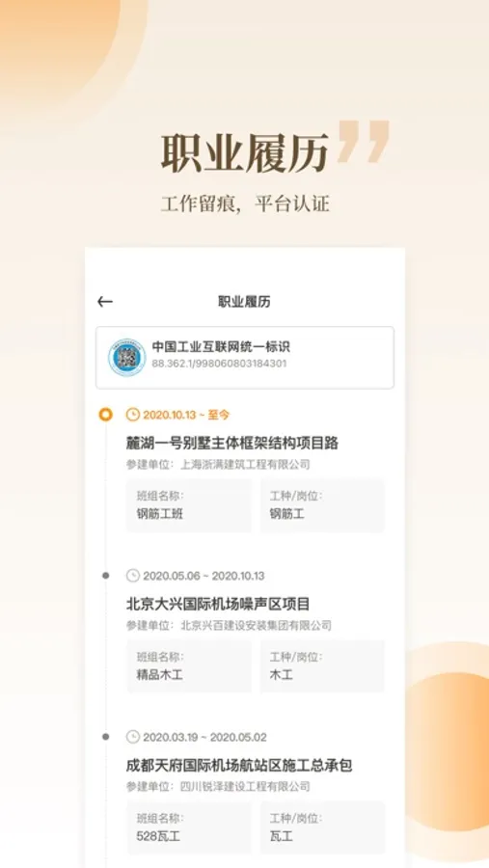Click the 职业履历 page title
The width and height of the screenshot is (489, 868).
click(244, 302)
